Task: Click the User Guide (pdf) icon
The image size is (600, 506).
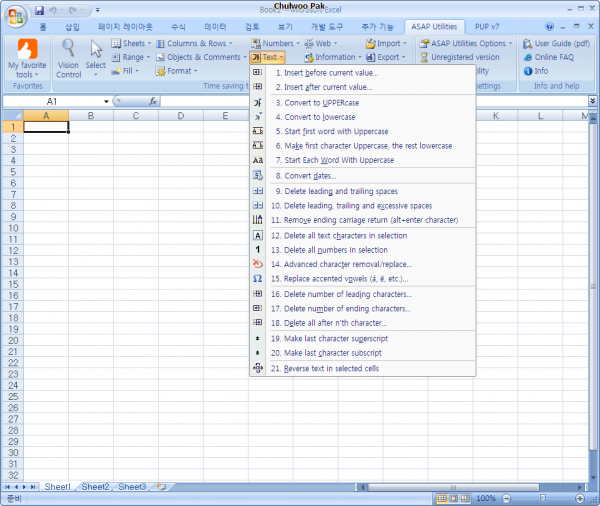Action: [528, 44]
